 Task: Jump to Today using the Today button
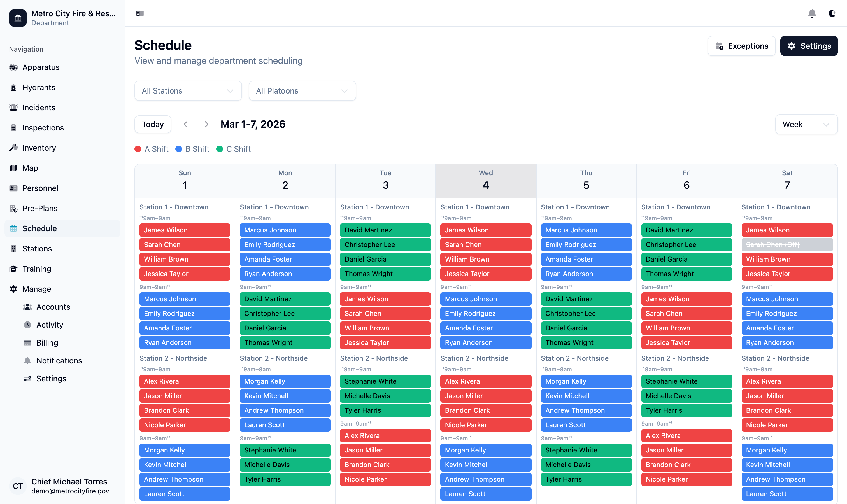point(153,124)
